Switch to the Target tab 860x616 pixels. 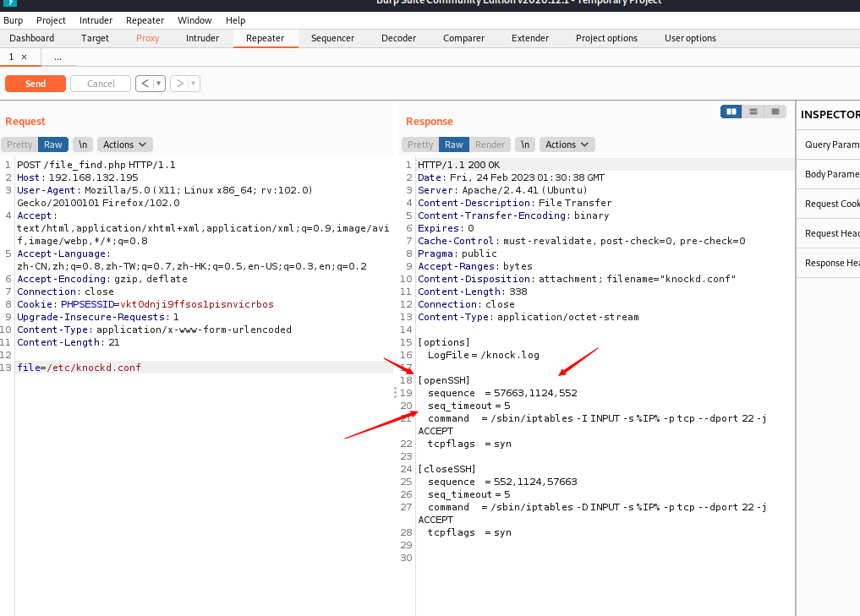tap(95, 38)
